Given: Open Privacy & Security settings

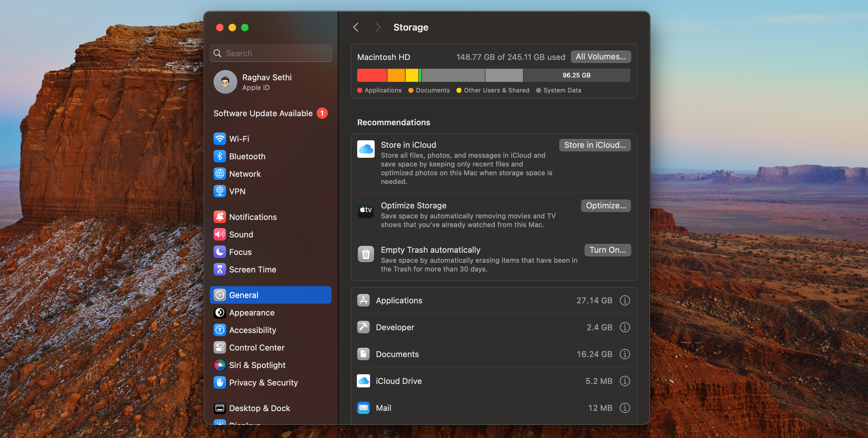Looking at the screenshot, I should click(x=263, y=382).
